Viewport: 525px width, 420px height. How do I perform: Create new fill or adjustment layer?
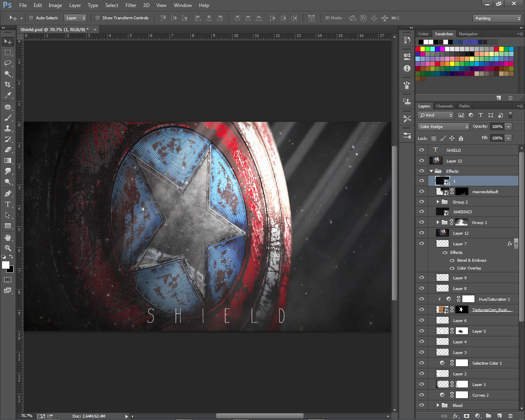coord(478,415)
